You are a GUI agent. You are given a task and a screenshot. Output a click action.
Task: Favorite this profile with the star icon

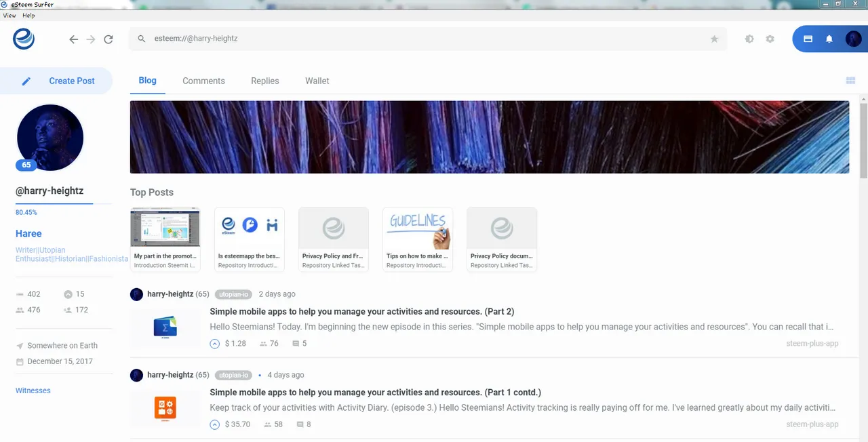point(714,39)
